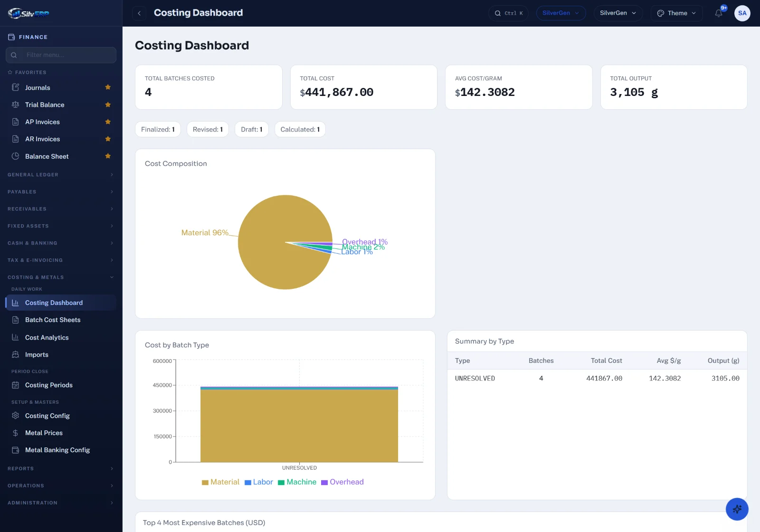
Task: Click the Overhead legend color swatch
Action: tap(324, 483)
